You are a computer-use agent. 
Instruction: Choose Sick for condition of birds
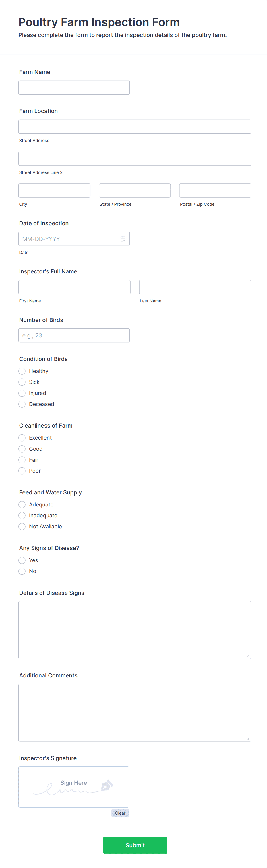coord(22,382)
